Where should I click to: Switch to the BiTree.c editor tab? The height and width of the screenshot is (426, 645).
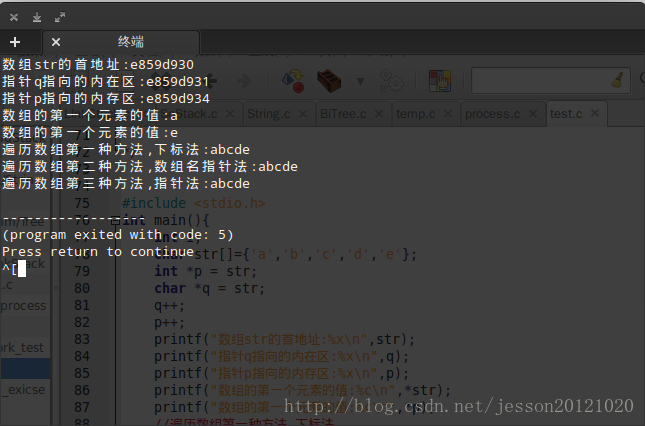(343, 114)
